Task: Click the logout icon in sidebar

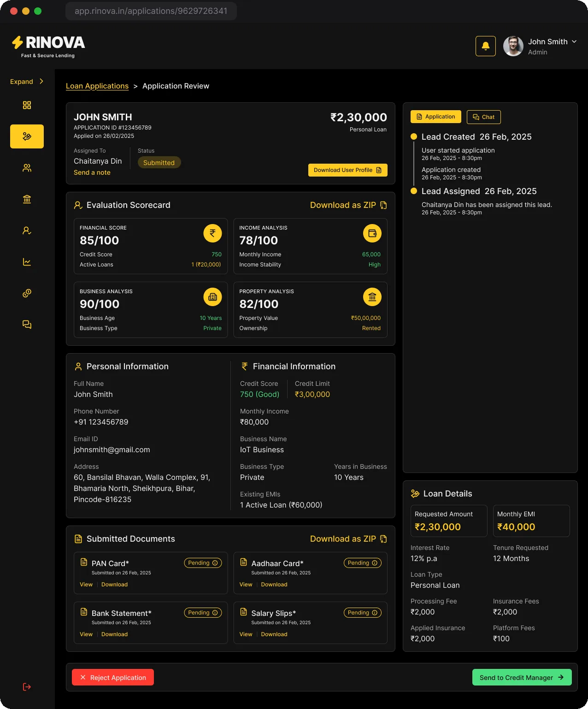Action: (27, 687)
